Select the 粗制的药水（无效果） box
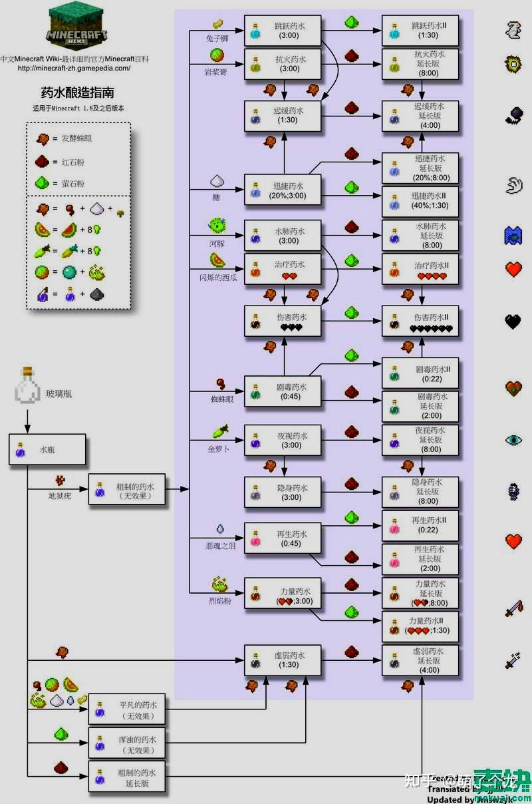Viewport: 532px width, 804px height. (x=127, y=490)
